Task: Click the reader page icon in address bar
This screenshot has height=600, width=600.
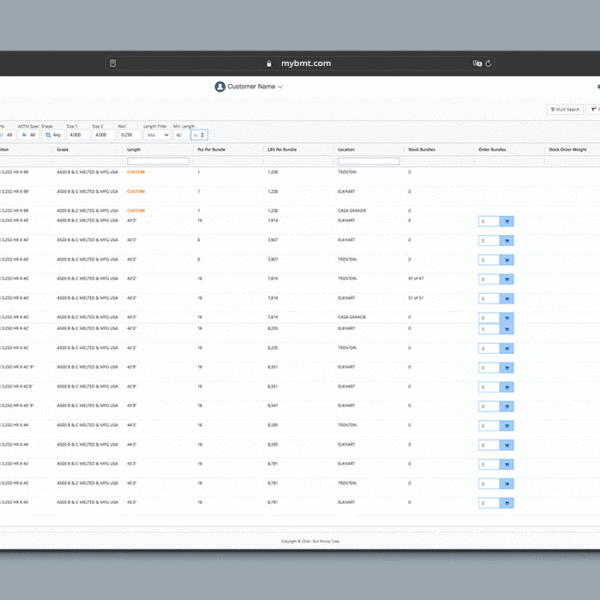Action: [x=113, y=64]
